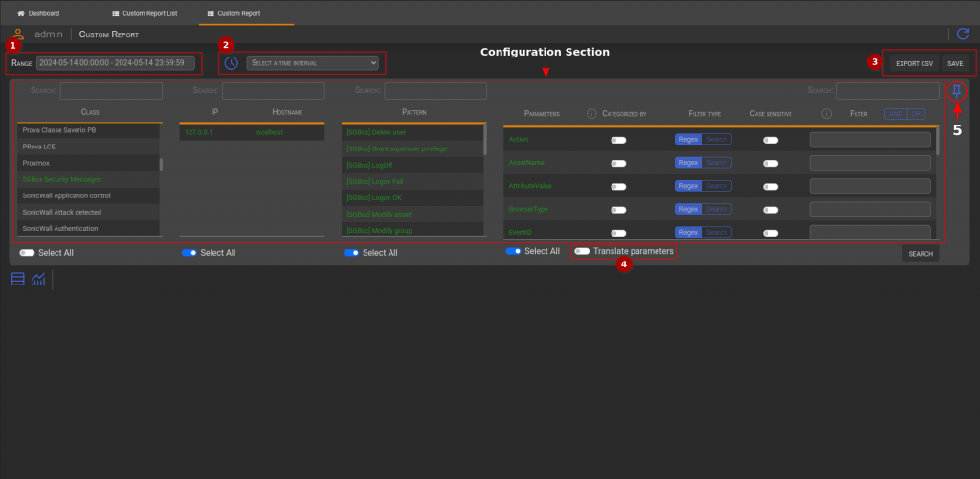This screenshot has width=980, height=479.
Task: Select [SGBox] Modify asset pattern
Action: [412, 214]
